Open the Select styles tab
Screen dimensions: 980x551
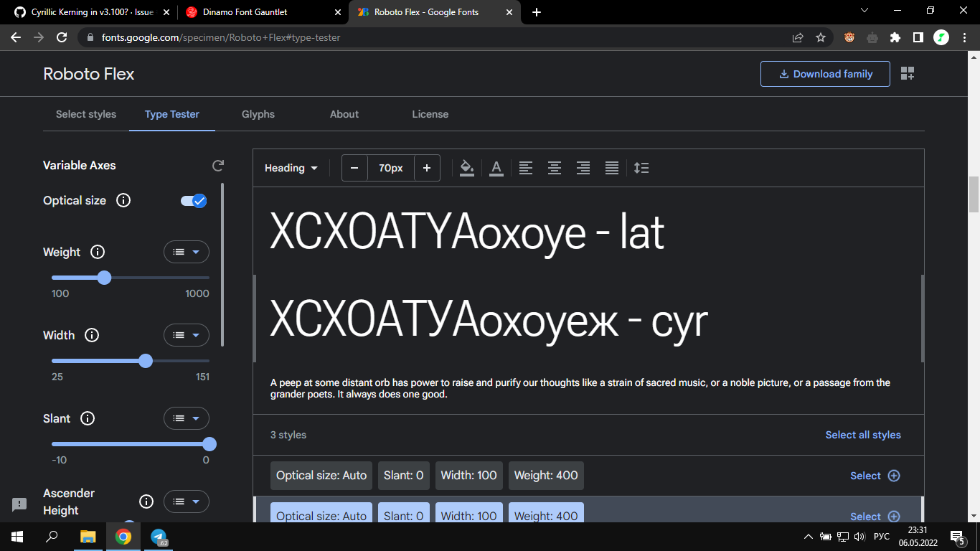point(85,114)
